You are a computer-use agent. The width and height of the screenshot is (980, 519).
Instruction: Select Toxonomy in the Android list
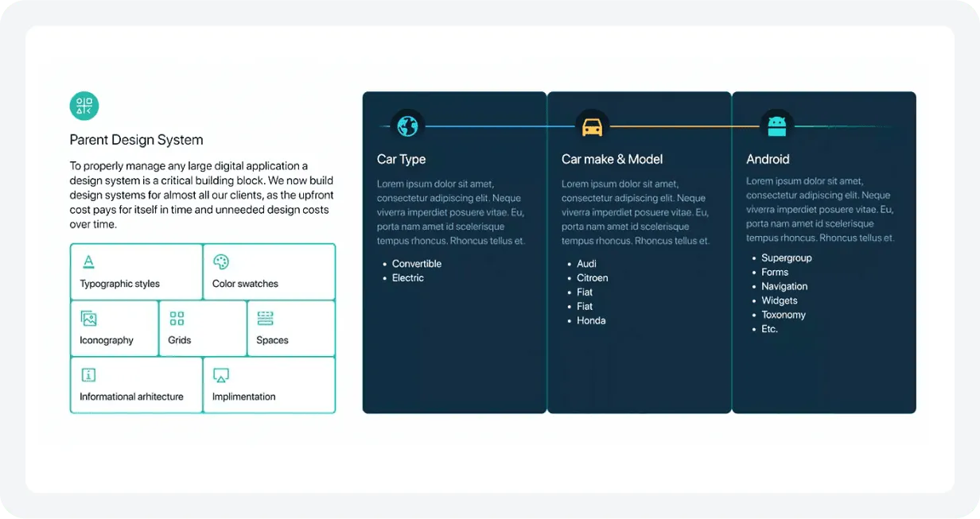click(x=784, y=315)
